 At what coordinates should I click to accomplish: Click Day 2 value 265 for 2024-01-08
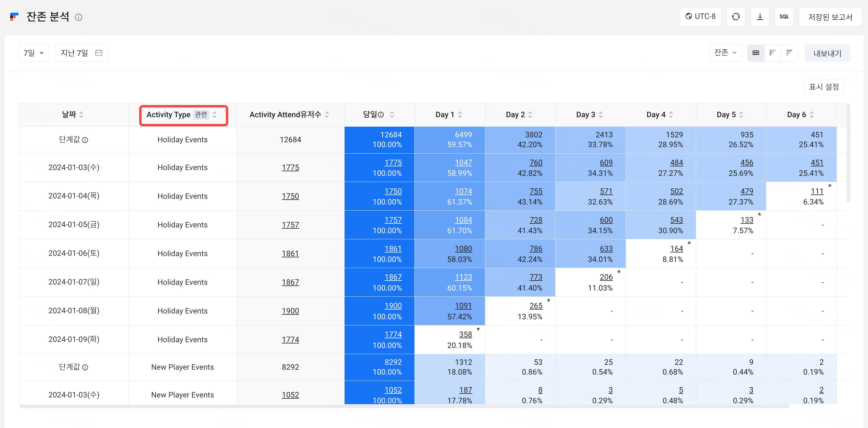coord(536,306)
